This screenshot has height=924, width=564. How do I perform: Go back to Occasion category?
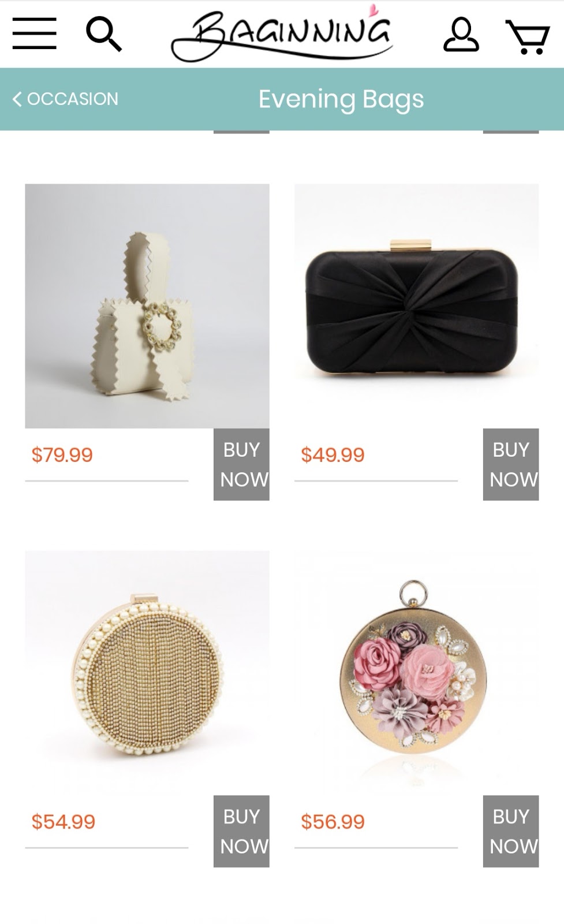65,99
